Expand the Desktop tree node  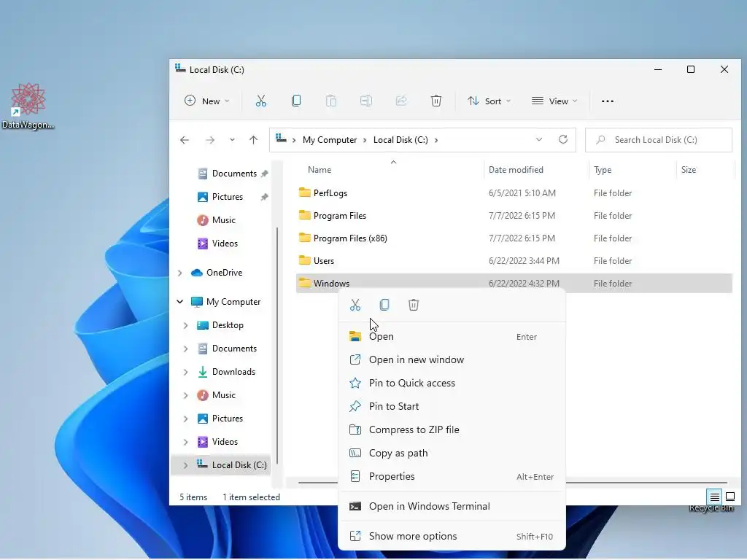185,325
